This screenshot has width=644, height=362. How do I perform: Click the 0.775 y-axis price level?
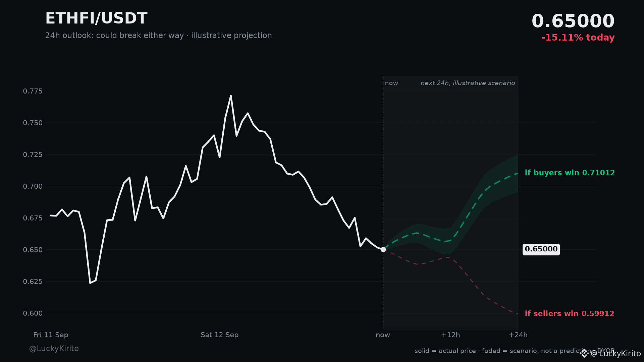(x=33, y=91)
